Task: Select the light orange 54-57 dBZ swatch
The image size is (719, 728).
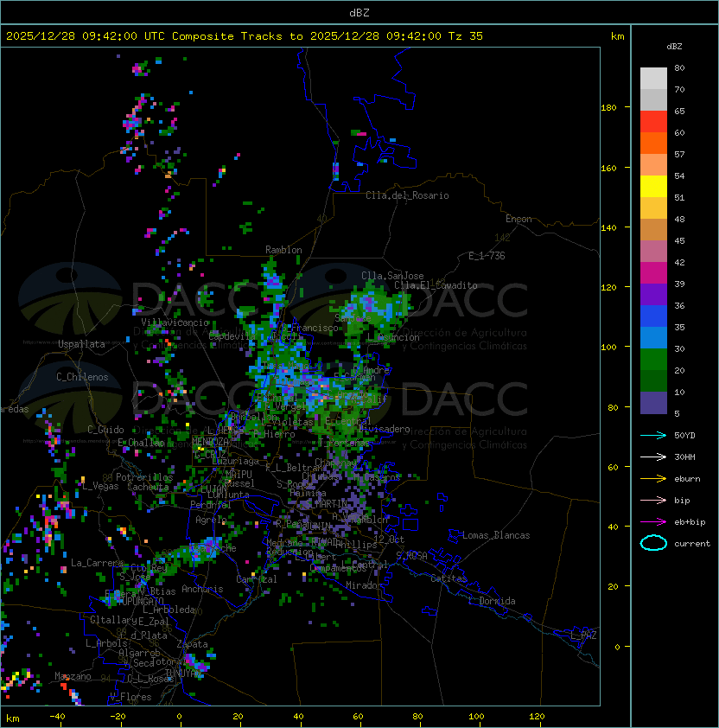Action: point(653,165)
